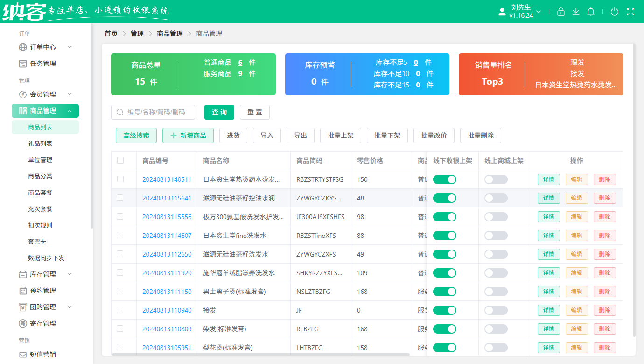Click the download icon in the header
The height and width of the screenshot is (364, 644).
tap(576, 12)
